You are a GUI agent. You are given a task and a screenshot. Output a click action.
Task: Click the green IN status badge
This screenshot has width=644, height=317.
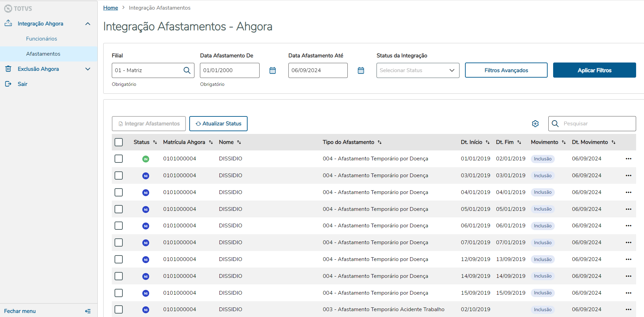146,159
